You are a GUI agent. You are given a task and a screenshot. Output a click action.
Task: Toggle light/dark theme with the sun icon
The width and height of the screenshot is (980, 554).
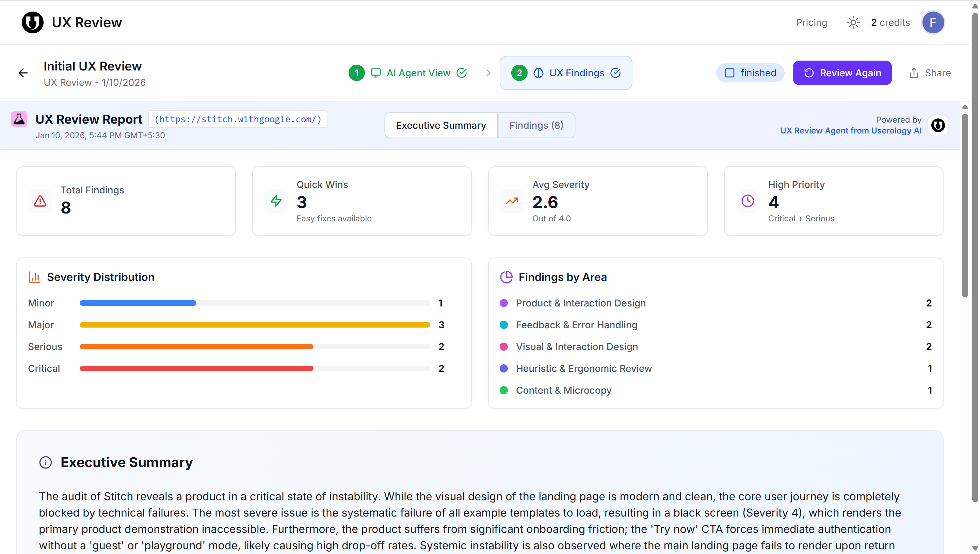(853, 22)
